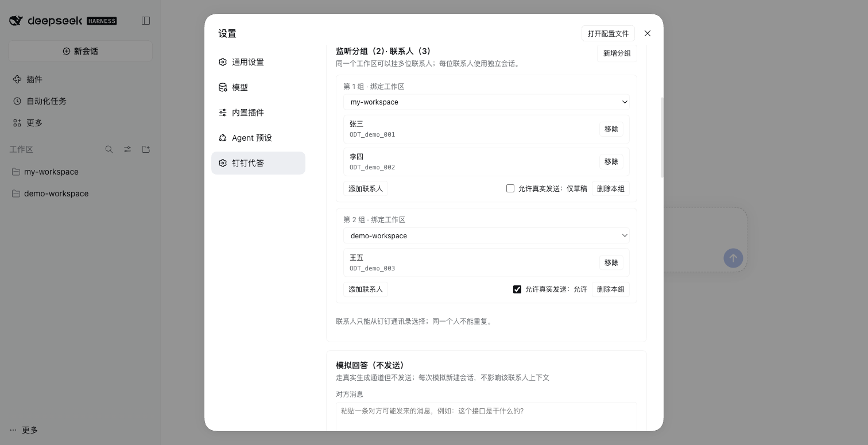
Task: Click the add workspace folder icon
Action: point(146,149)
